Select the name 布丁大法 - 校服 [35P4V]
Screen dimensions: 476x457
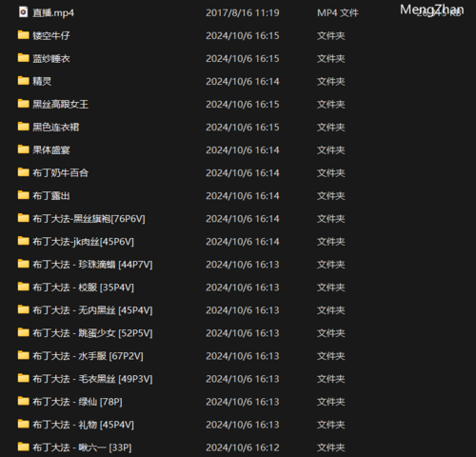point(83,288)
